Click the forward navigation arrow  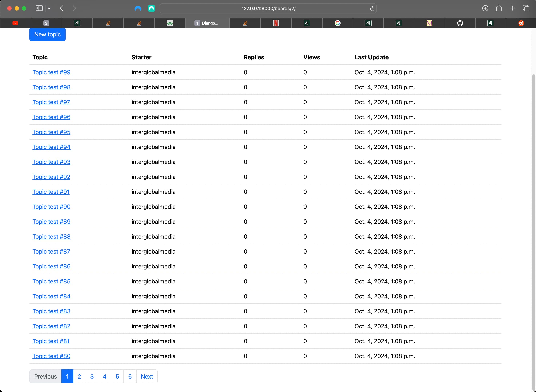tap(74, 8)
